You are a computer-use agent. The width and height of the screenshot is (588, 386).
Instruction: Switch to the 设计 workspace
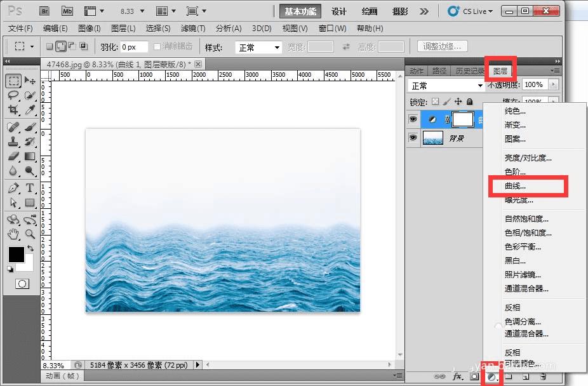(x=339, y=11)
